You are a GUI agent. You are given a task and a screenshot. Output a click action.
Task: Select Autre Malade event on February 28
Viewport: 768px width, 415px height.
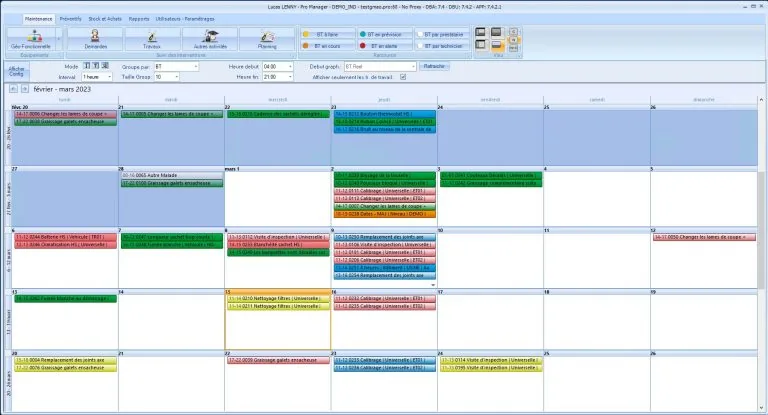pos(172,175)
